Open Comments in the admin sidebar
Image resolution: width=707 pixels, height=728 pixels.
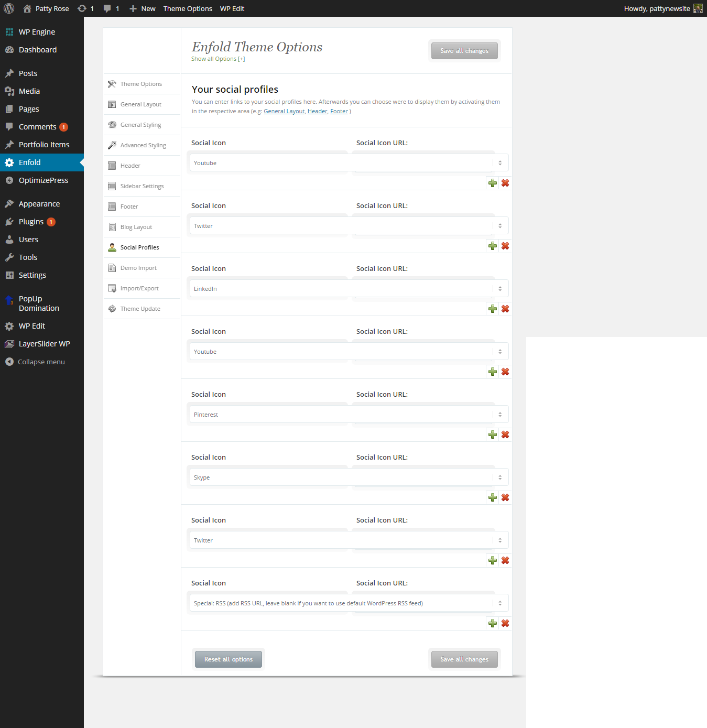pos(42,127)
